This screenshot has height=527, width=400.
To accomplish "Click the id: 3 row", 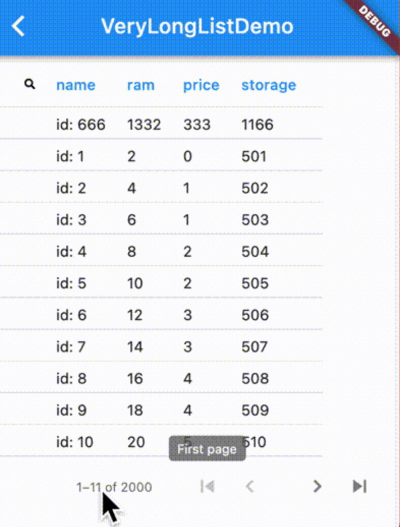I will pyautogui.click(x=161, y=218).
